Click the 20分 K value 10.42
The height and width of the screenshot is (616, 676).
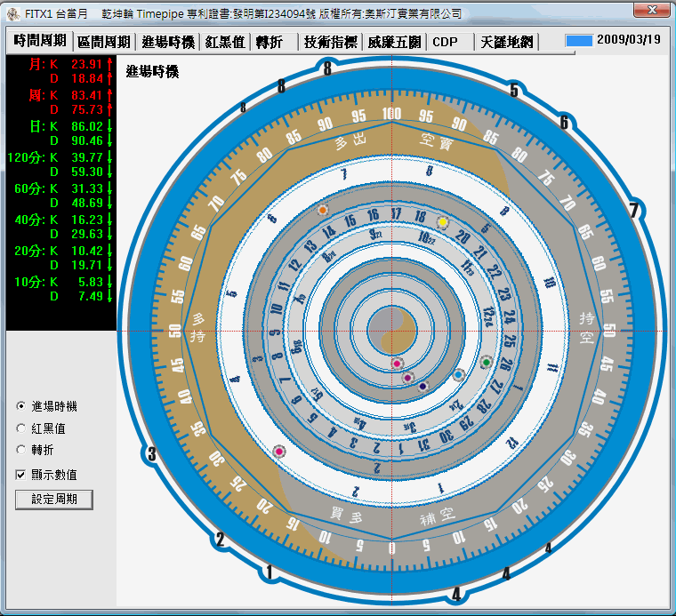87,251
